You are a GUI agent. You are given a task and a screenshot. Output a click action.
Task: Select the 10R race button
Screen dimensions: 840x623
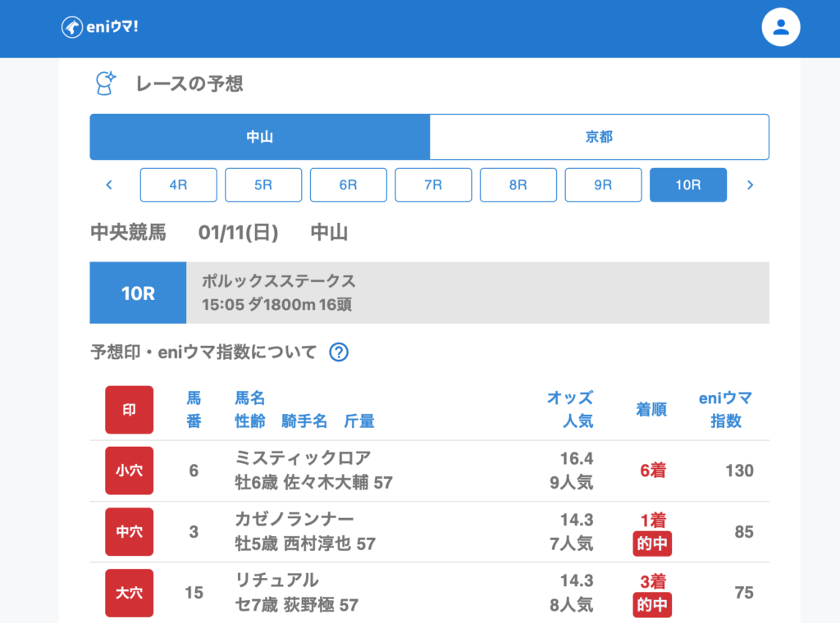(x=687, y=185)
